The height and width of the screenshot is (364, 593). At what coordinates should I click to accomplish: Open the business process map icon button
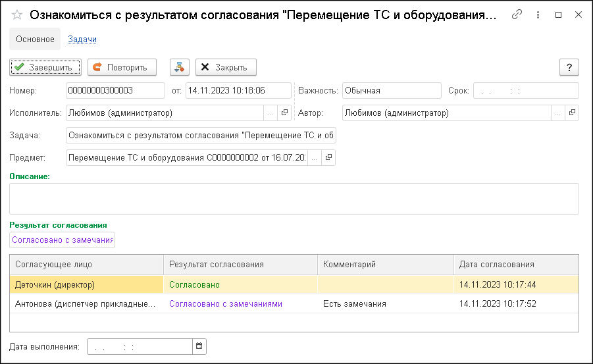click(x=179, y=67)
